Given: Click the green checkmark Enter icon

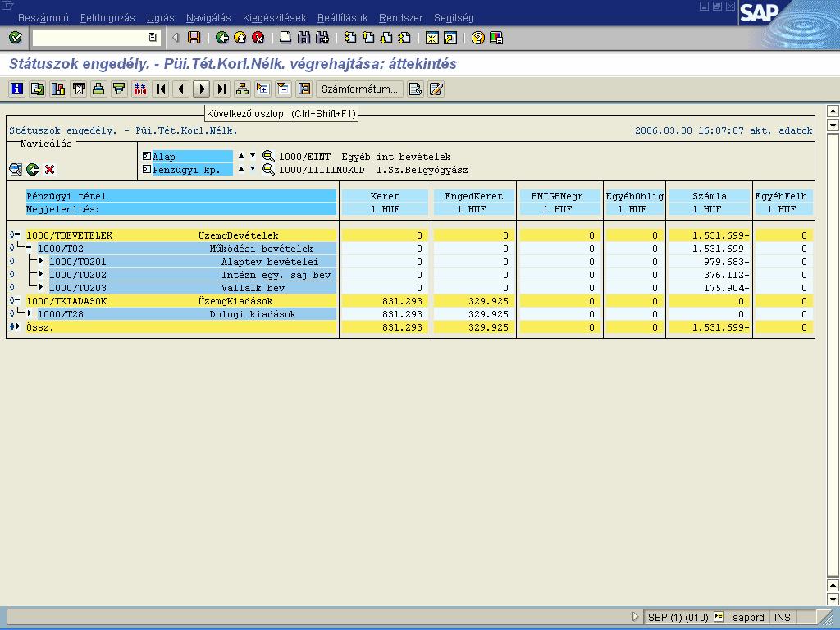Looking at the screenshot, I should point(16,38).
